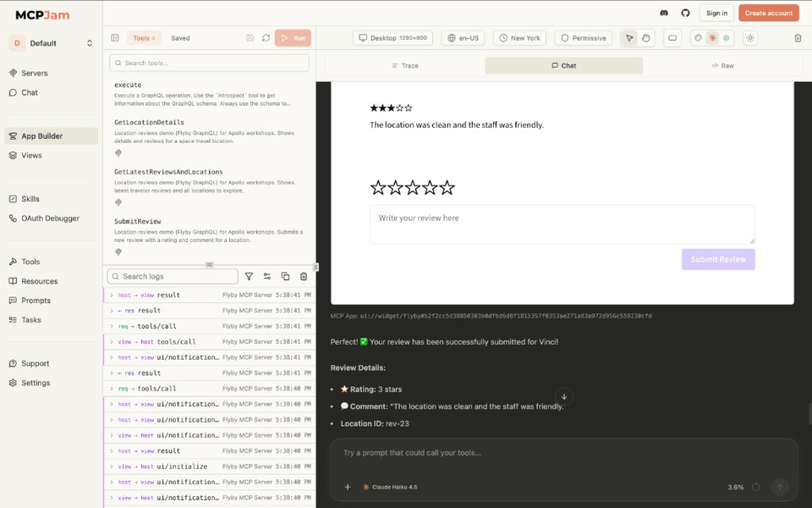Click the refresh icon next to Run
Viewport: 812px width, 508px height.
[266, 38]
